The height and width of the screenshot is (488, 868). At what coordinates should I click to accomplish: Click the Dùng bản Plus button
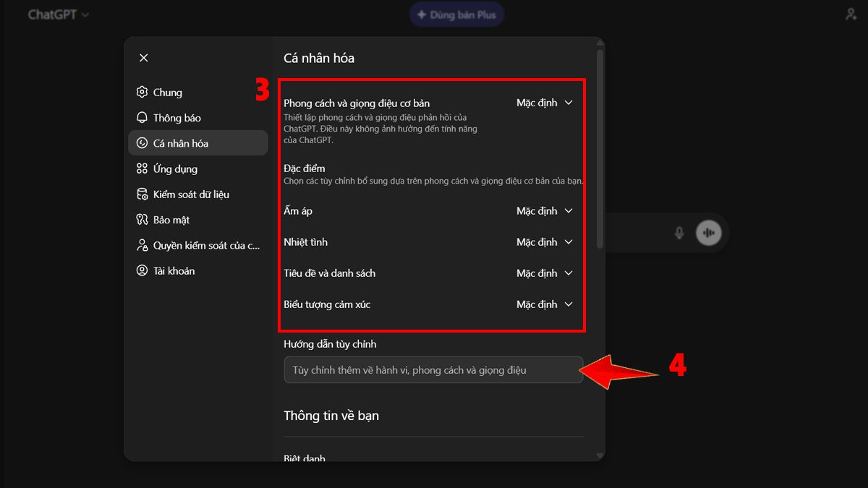(456, 14)
